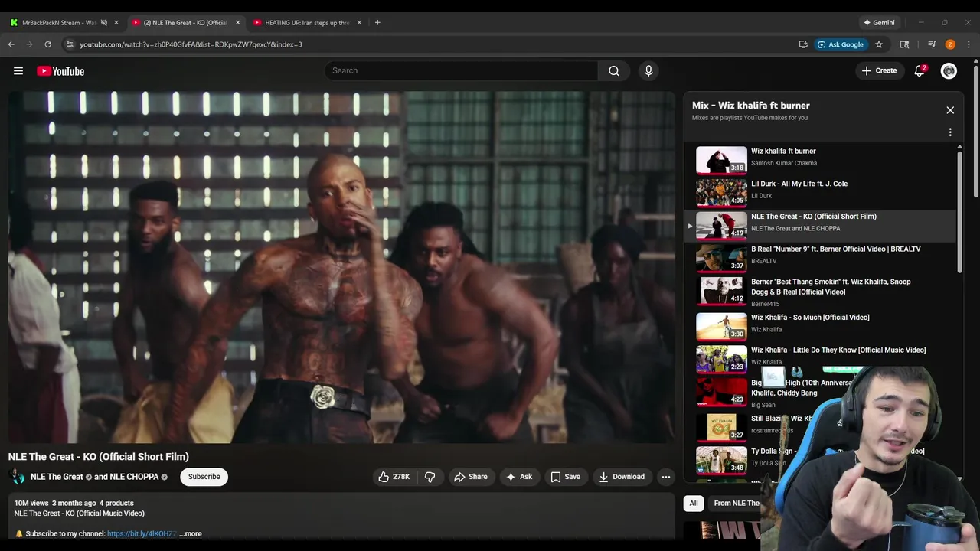Screen dimensions: 980x551
Task: Click the Gemini button
Action: [879, 23]
